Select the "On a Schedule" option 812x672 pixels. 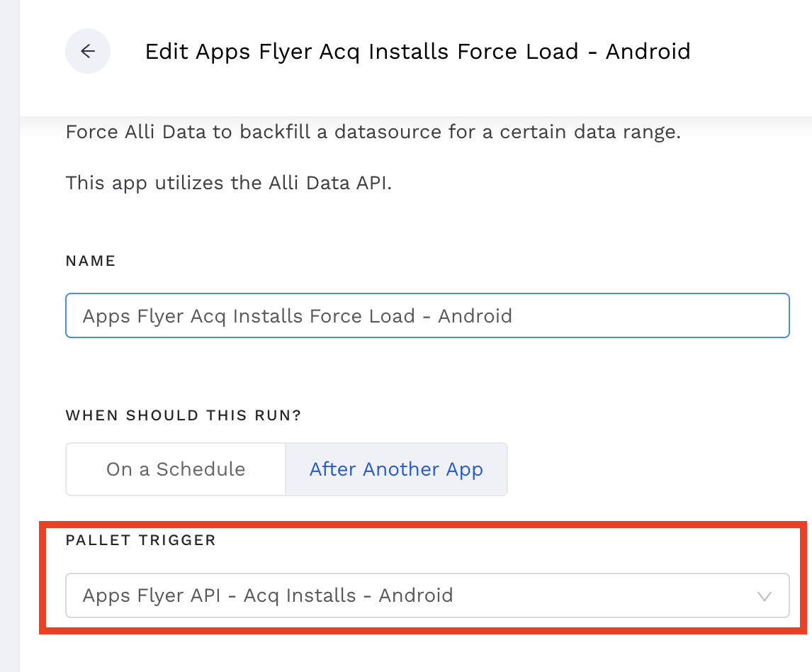[x=176, y=469]
